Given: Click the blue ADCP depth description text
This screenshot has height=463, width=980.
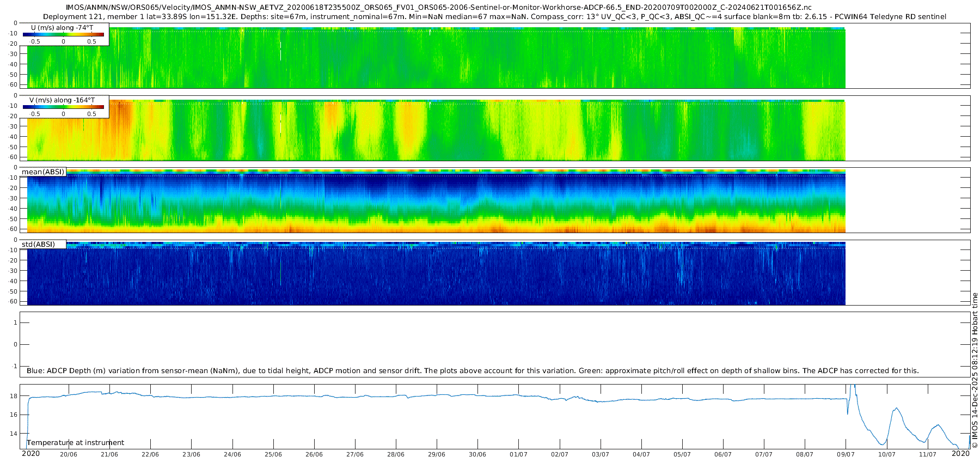Looking at the screenshot, I should (x=473, y=371).
